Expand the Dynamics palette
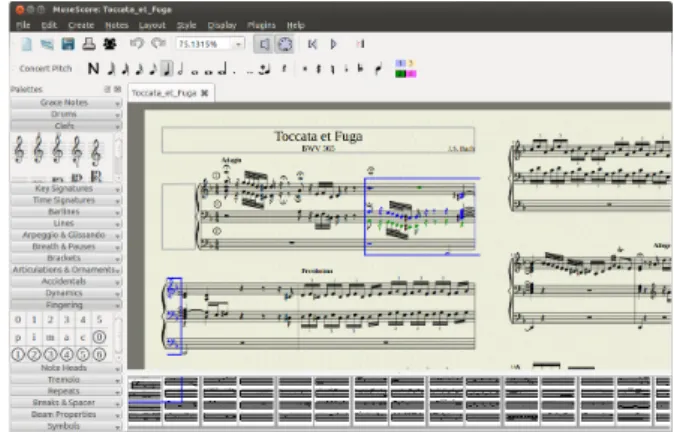 pyautogui.click(x=66, y=293)
